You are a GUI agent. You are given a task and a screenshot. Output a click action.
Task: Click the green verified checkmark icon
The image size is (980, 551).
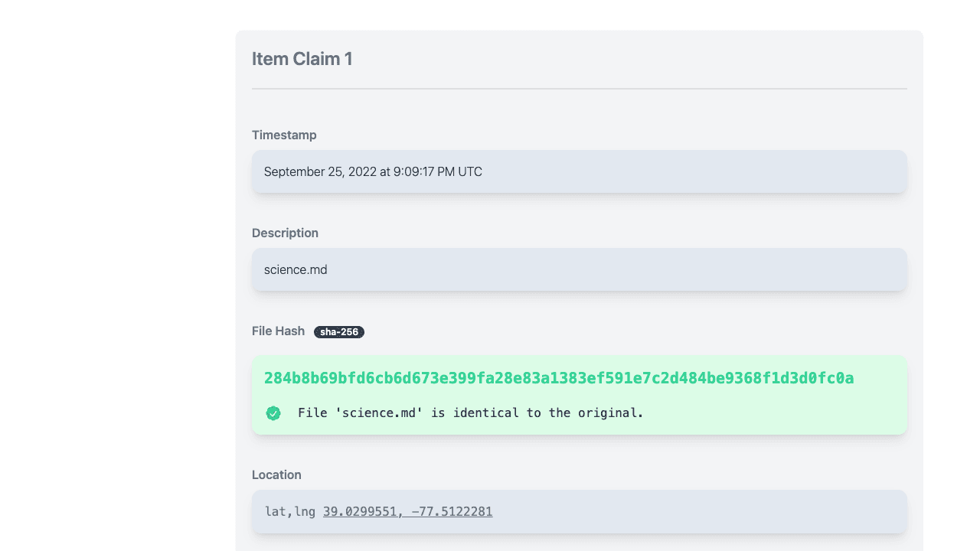click(273, 413)
